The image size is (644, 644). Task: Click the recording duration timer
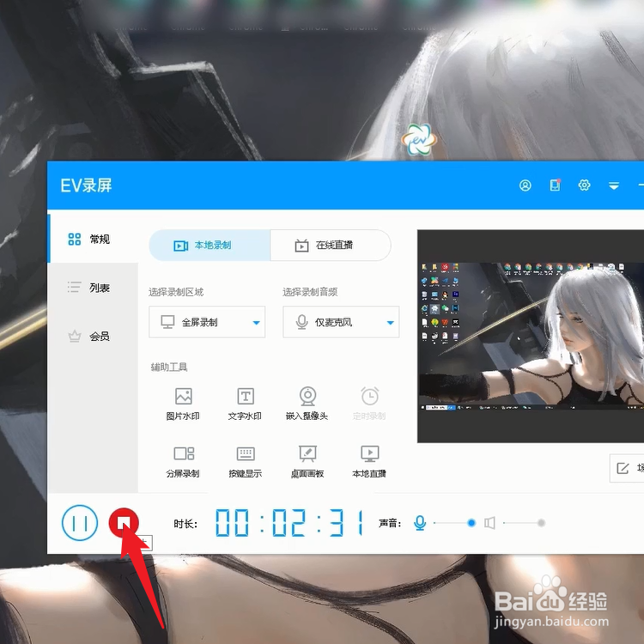[289, 522]
